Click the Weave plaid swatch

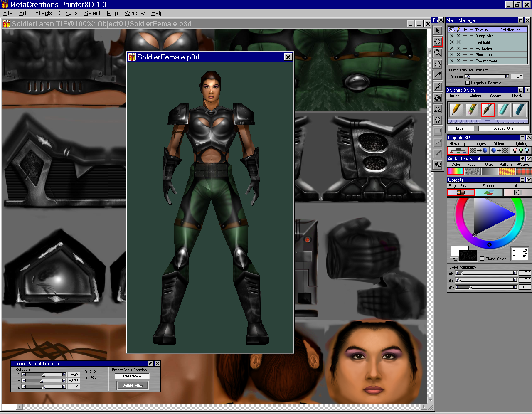coord(524,171)
